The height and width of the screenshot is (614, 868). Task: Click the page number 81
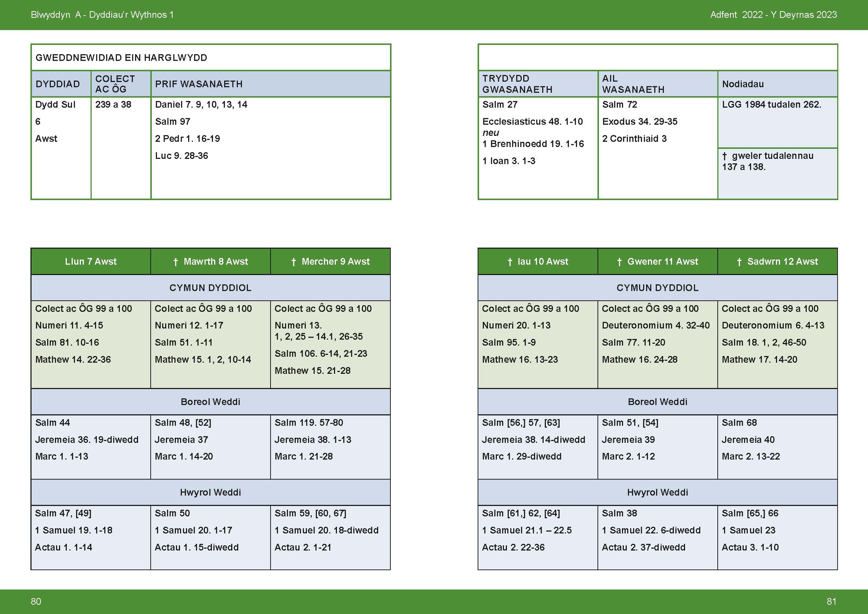click(832, 601)
